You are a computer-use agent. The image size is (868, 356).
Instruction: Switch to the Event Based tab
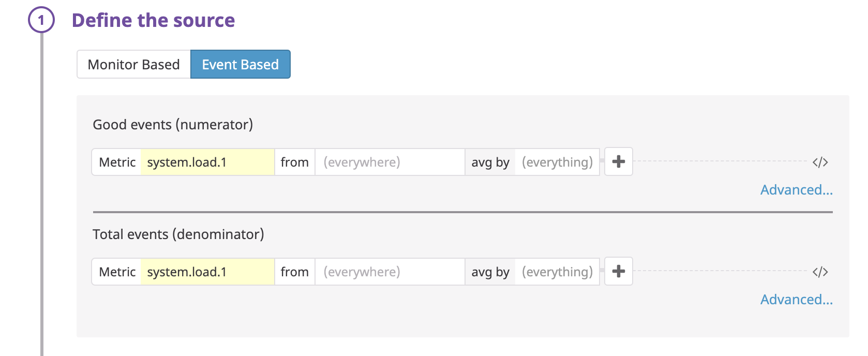tap(240, 64)
